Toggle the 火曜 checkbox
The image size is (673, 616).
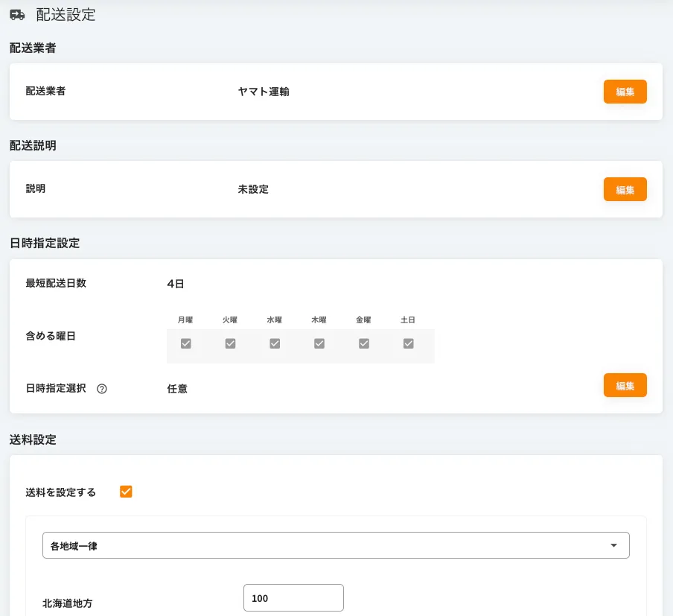point(230,343)
